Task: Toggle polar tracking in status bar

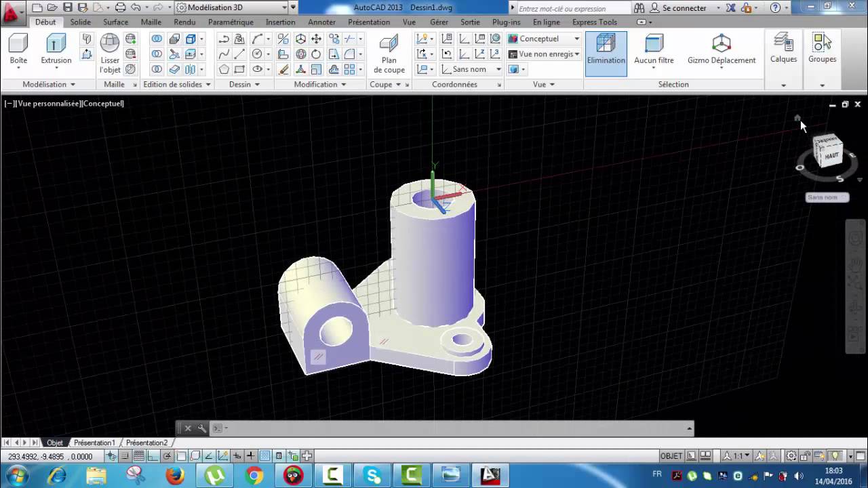Action: (x=167, y=456)
